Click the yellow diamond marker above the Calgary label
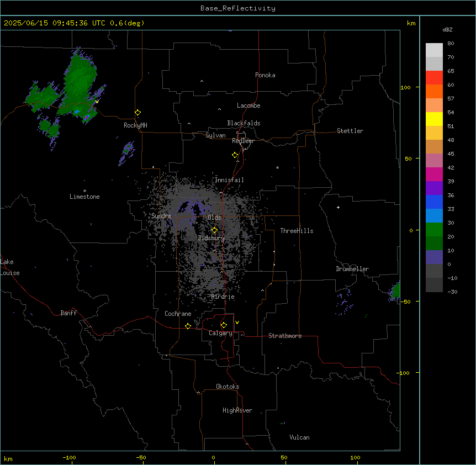476x465 pixels. tap(224, 325)
